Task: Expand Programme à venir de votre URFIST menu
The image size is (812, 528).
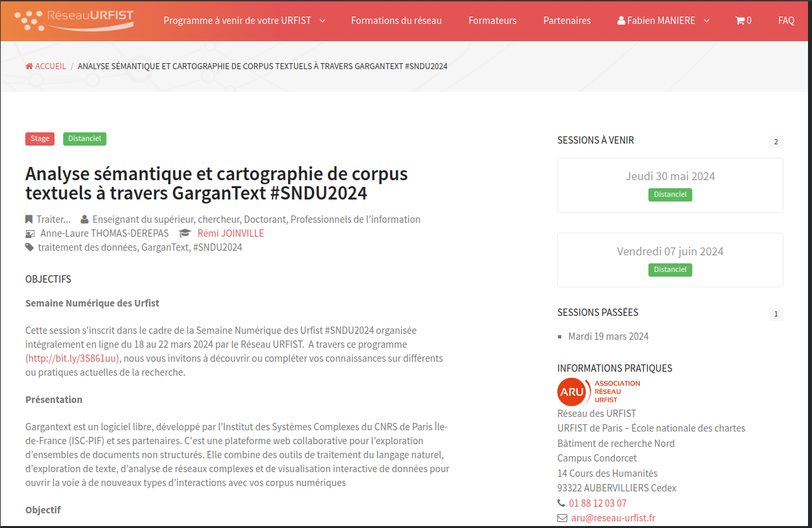Action: pos(244,21)
